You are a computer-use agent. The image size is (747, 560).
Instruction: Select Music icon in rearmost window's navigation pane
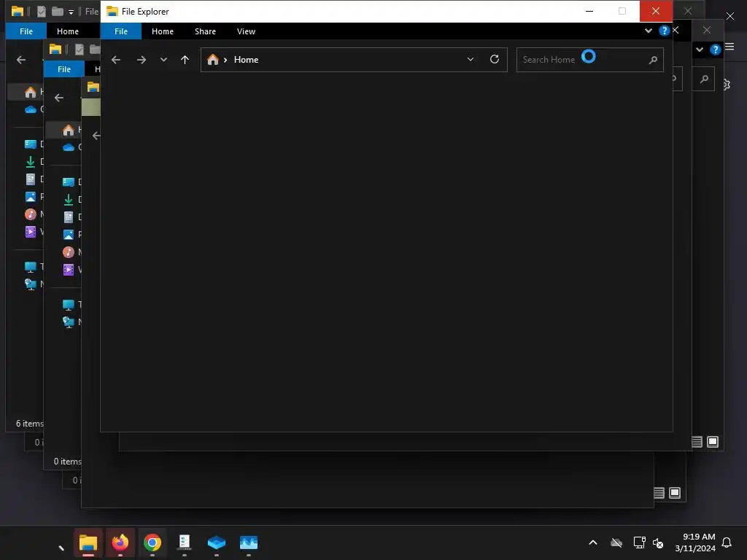(x=31, y=214)
